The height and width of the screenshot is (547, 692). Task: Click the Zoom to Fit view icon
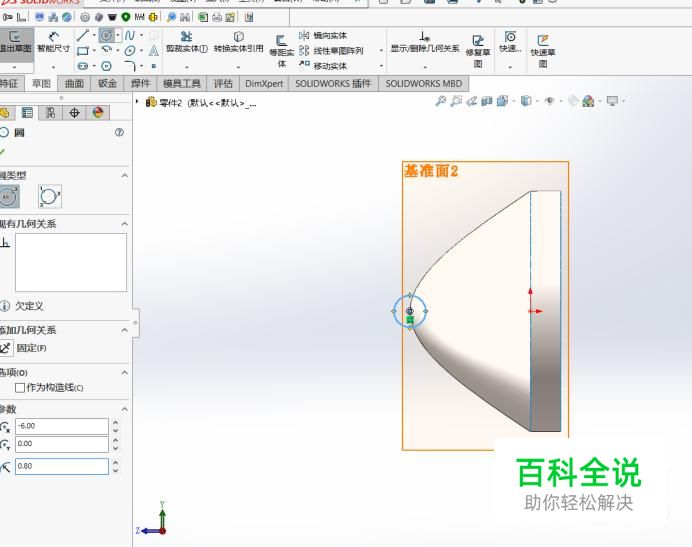pos(440,101)
